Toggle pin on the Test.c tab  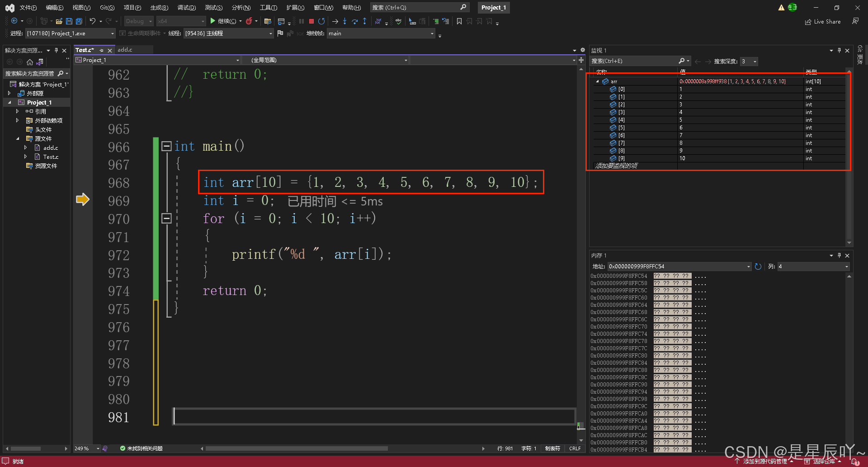tap(102, 50)
